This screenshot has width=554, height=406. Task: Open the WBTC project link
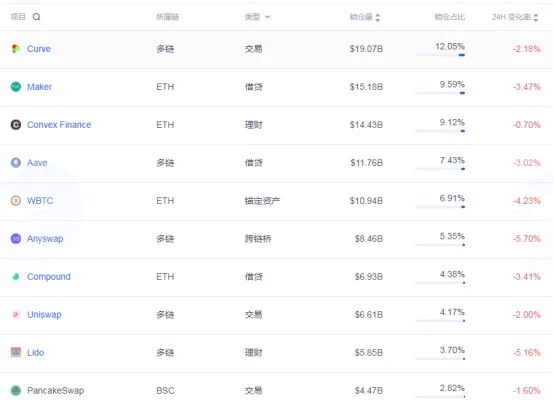[x=40, y=201]
